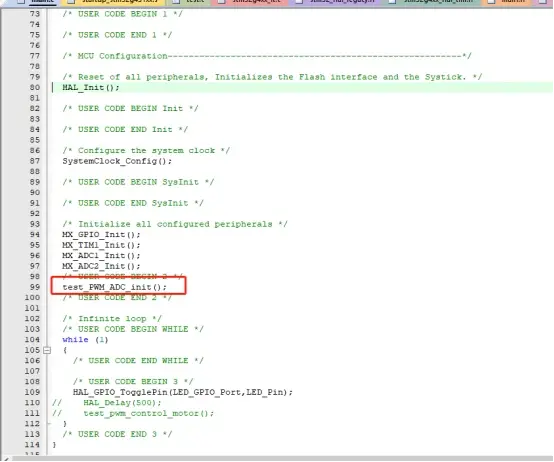Click the left scroll arrow on horizontal scrollbar
The width and height of the screenshot is (554, 462).
pos(6,459)
